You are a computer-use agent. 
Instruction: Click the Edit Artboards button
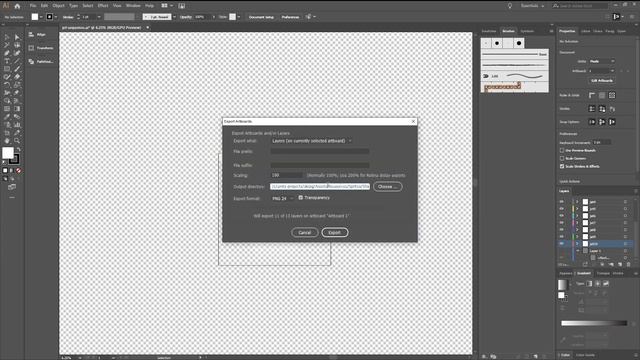(x=602, y=81)
